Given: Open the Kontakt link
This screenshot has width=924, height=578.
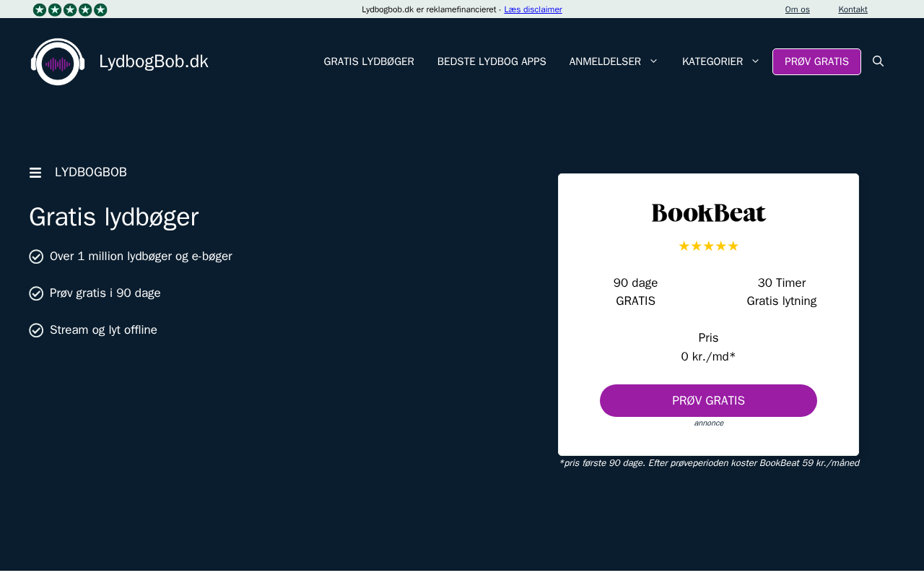Looking at the screenshot, I should coord(853,9).
